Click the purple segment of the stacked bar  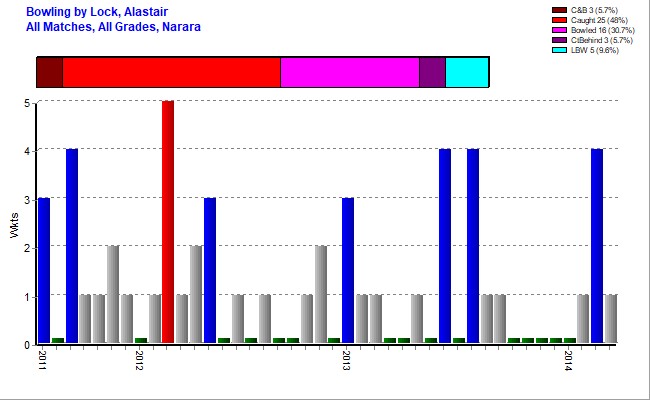[432, 72]
